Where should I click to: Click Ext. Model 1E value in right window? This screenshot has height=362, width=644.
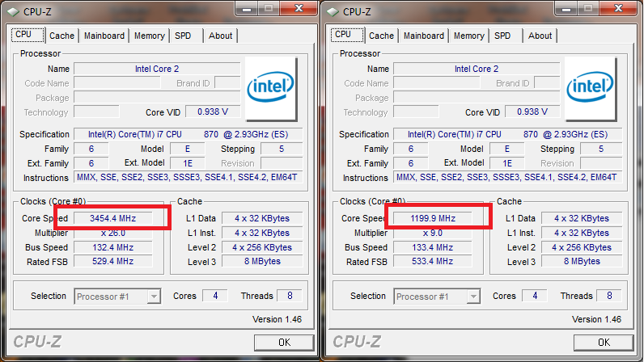pyautogui.click(x=506, y=163)
